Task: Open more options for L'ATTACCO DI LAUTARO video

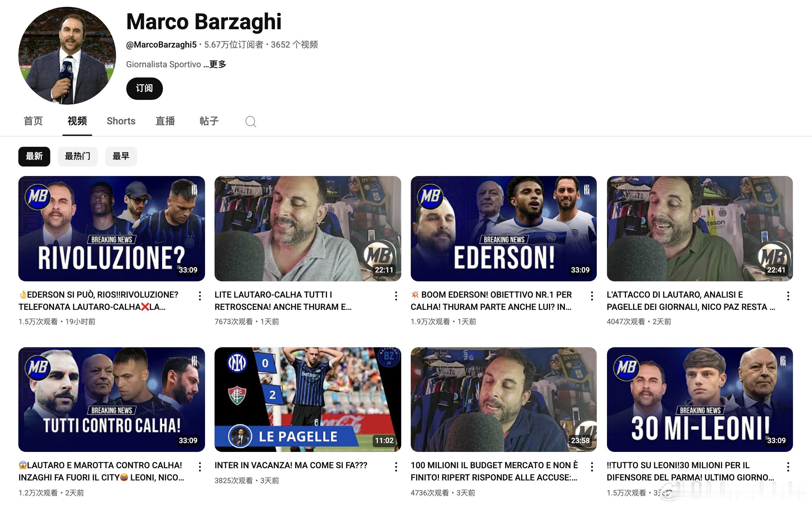Action: pyautogui.click(x=788, y=296)
